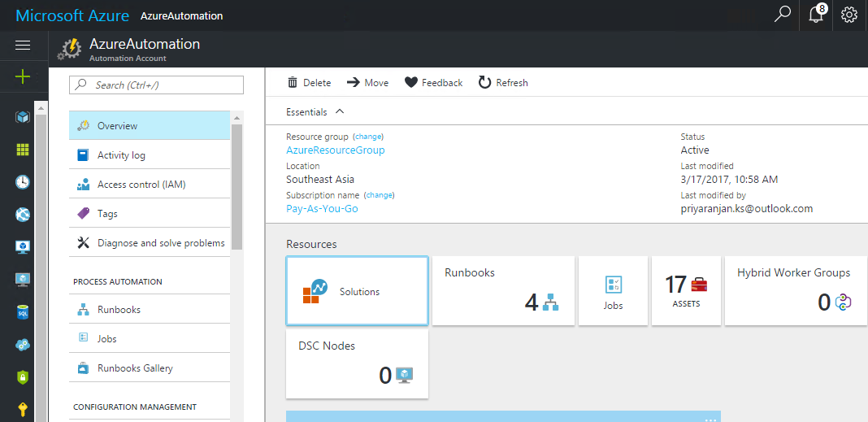
Task: Click the Feedback heart icon
Action: [410, 82]
